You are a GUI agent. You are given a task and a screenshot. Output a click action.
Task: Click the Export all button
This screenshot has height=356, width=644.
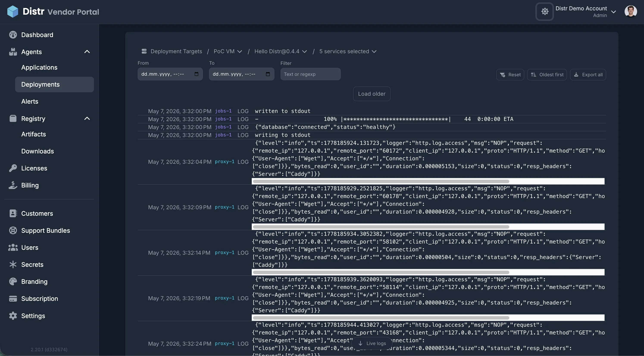tap(588, 75)
